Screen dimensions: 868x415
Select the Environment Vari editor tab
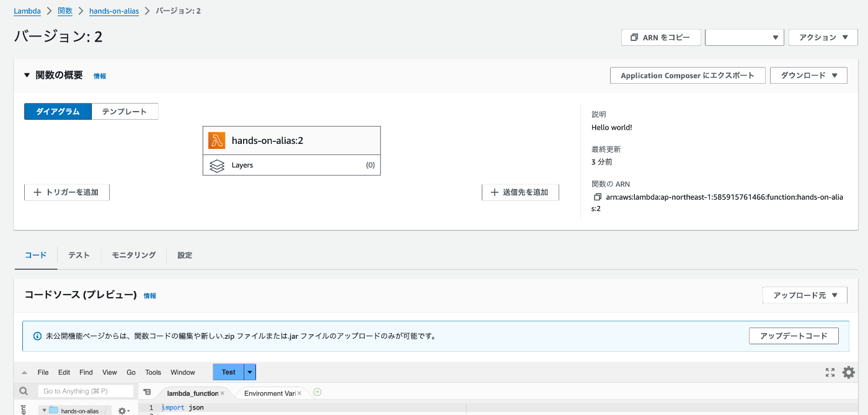(x=270, y=393)
